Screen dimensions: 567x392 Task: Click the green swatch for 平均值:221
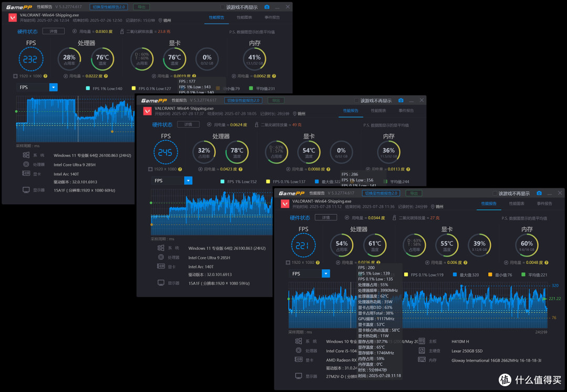pos(523,275)
